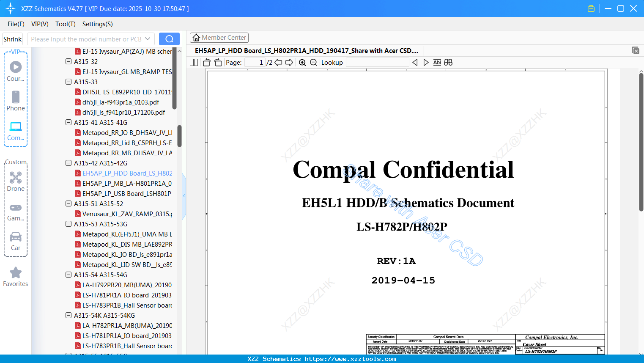The width and height of the screenshot is (644, 363).
Task: Select the Phone category icon
Action: pos(16,97)
